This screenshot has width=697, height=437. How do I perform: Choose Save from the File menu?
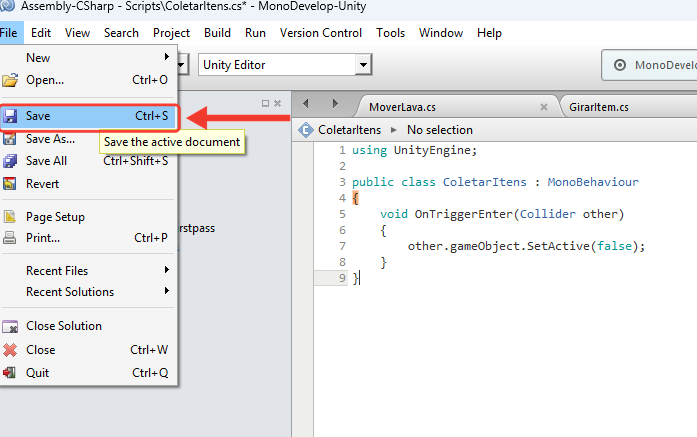pos(89,116)
